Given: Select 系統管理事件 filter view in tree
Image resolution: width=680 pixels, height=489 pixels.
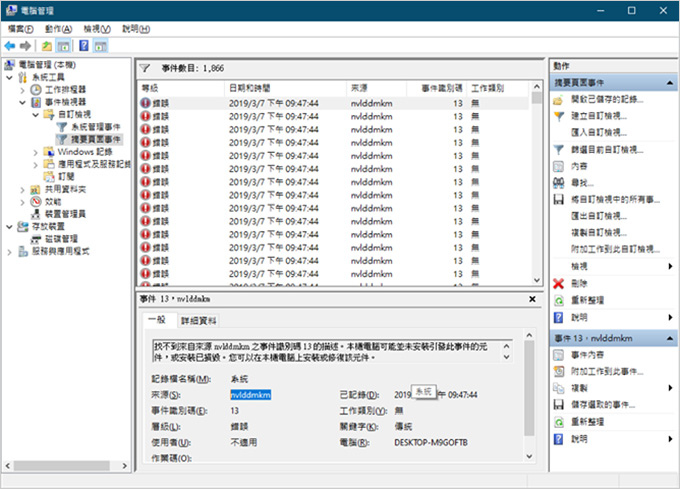Looking at the screenshot, I should [x=95, y=127].
